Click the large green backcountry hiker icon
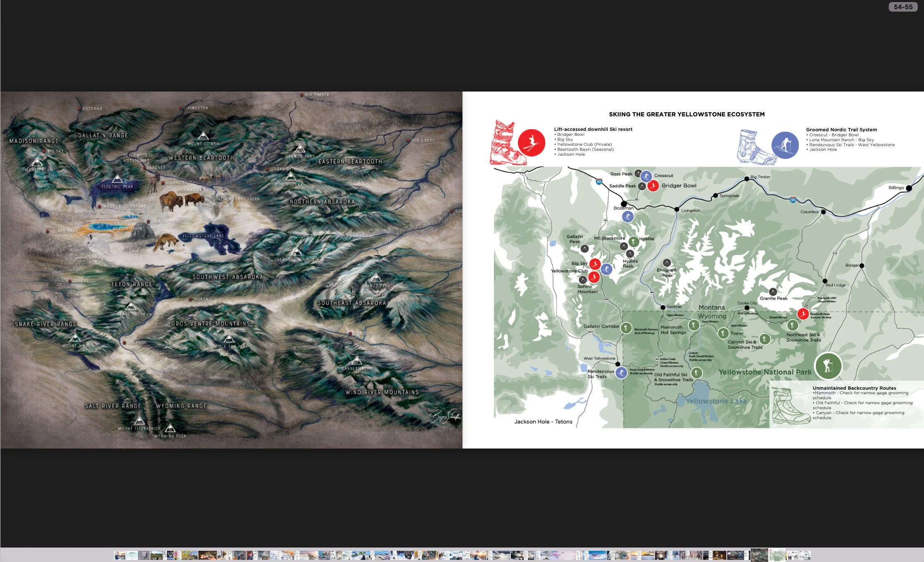The height and width of the screenshot is (562, 924). click(x=828, y=366)
